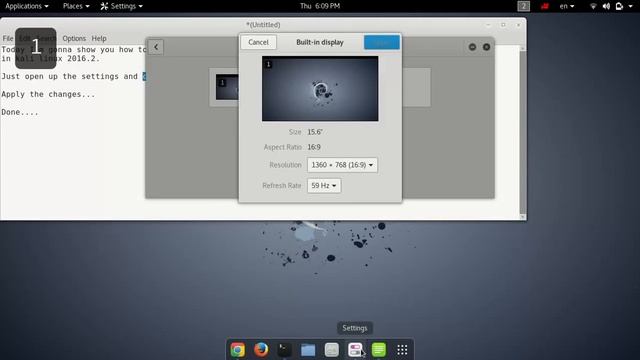Image resolution: width=640 pixels, height=360 pixels.
Task: Click the '*(Untitled)' editor title bar text
Action: coord(263,25)
